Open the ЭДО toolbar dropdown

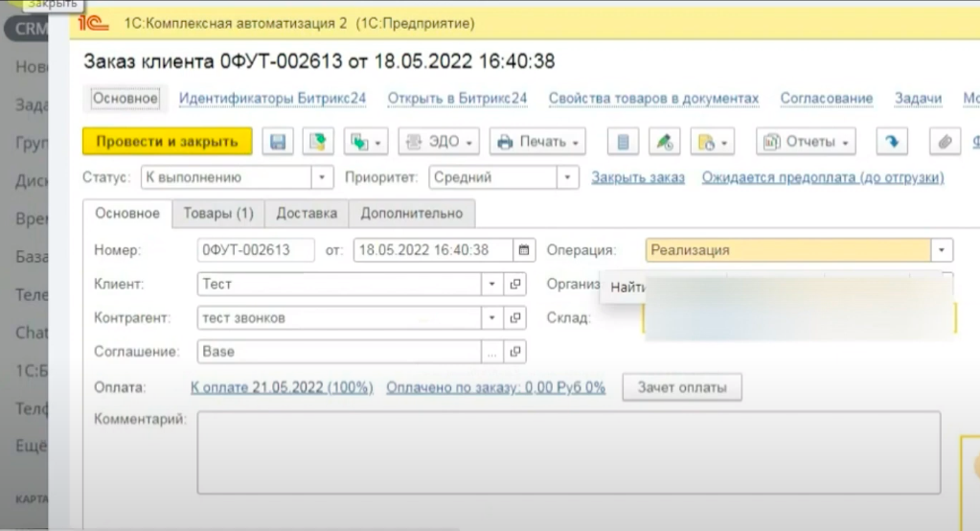pos(439,142)
